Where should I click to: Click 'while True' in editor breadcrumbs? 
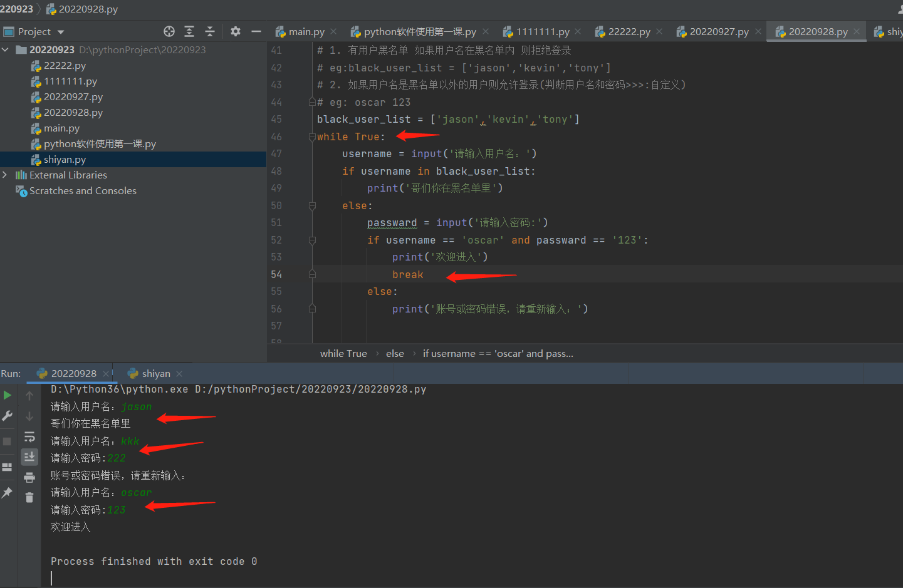343,354
